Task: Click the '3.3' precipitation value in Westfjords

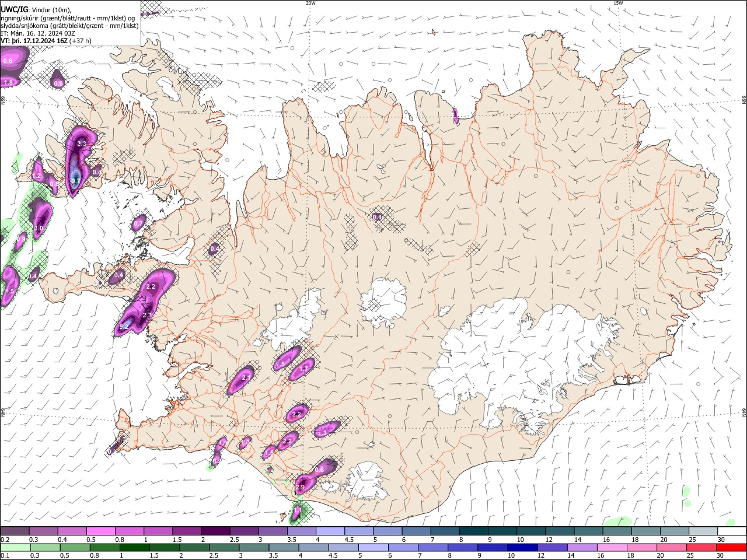Action: [82, 143]
